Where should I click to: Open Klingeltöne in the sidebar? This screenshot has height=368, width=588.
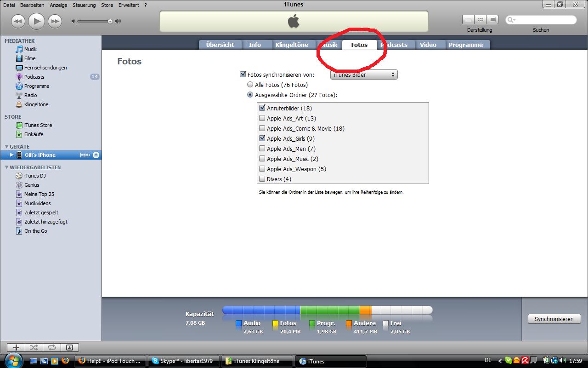(36, 104)
